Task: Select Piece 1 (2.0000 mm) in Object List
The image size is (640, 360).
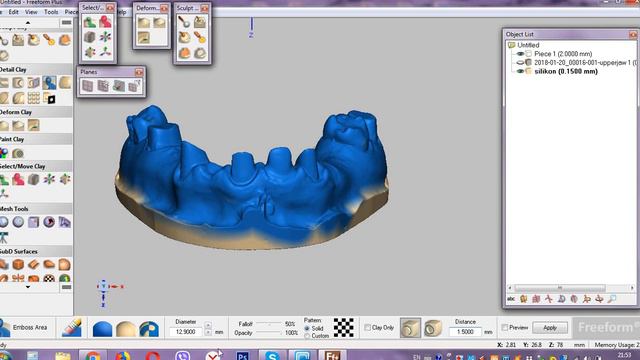Action: coord(563,53)
